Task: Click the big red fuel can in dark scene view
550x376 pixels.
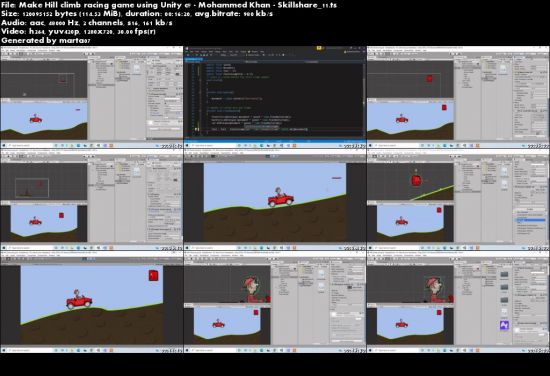Action: click(416, 180)
